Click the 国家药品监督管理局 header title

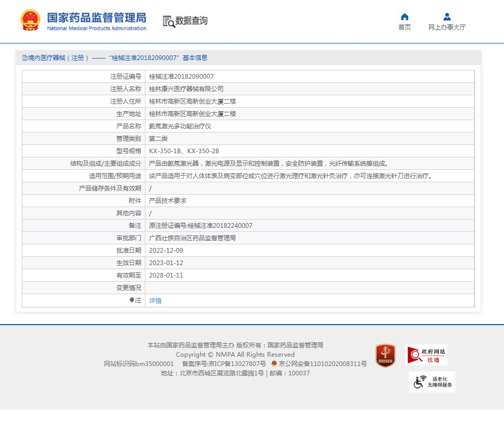(96, 18)
